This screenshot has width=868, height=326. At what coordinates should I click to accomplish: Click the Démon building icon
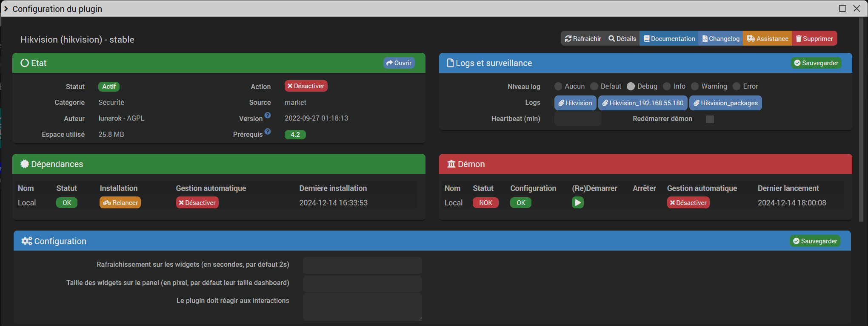(x=451, y=164)
